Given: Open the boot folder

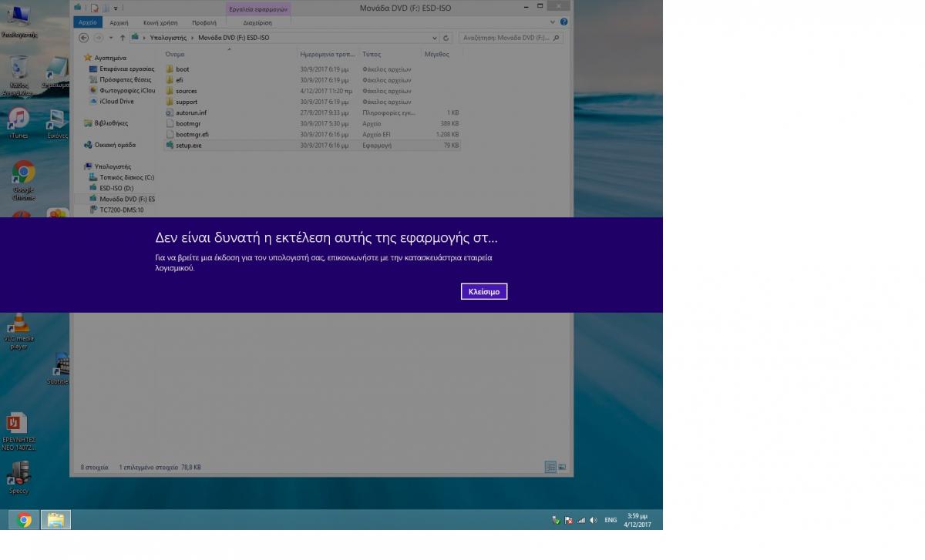Looking at the screenshot, I should (x=182, y=69).
